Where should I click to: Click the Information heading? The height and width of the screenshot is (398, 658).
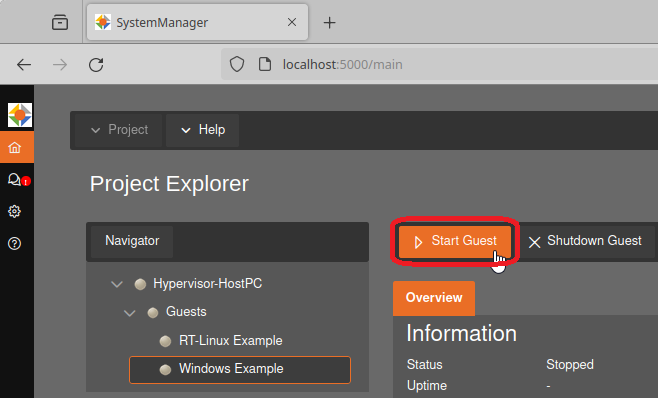point(461,334)
